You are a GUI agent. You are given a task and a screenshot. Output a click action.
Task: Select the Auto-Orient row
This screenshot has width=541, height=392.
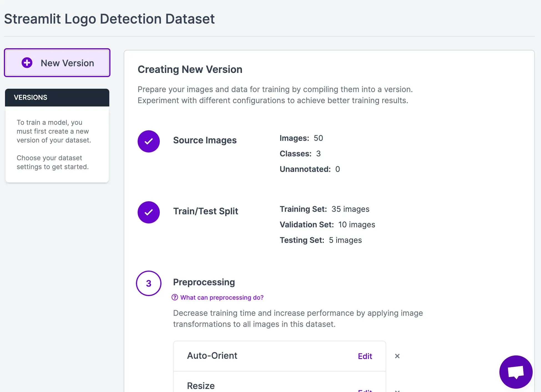(212, 356)
